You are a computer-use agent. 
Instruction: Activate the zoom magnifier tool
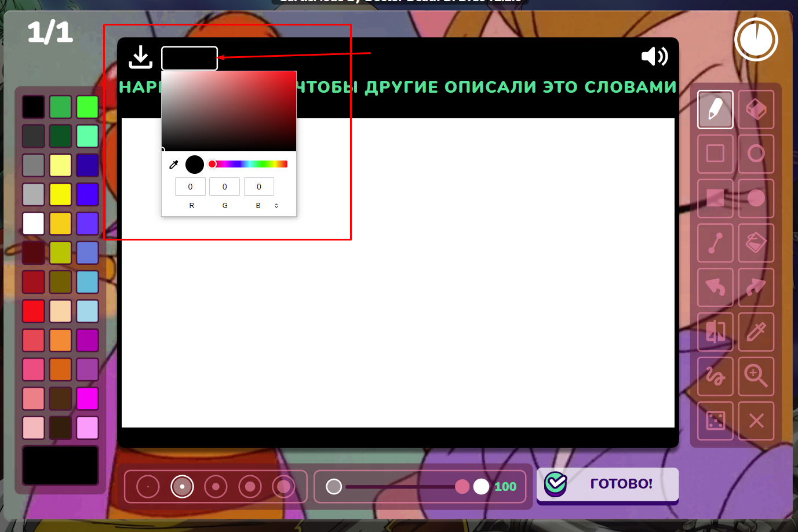pos(756,377)
